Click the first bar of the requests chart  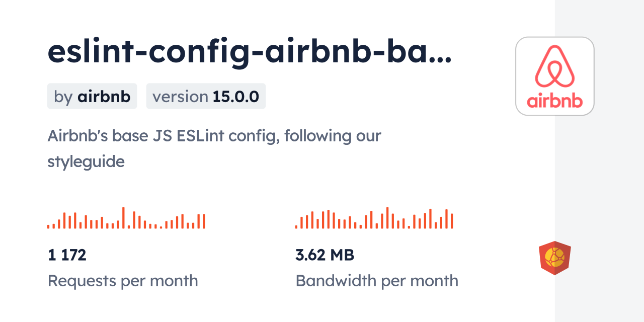(x=48, y=226)
